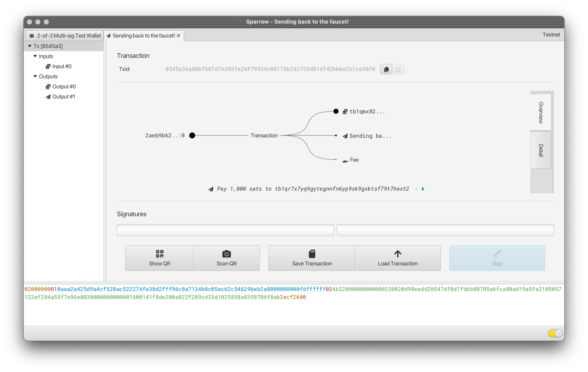Click the paper plane icon on transaction tab
Image resolution: width=588 pixels, height=372 pixels.
tap(109, 36)
